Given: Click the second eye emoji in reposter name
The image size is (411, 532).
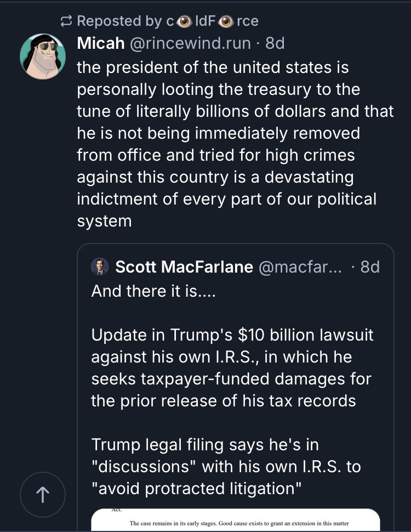Looking at the screenshot, I should (x=226, y=21).
